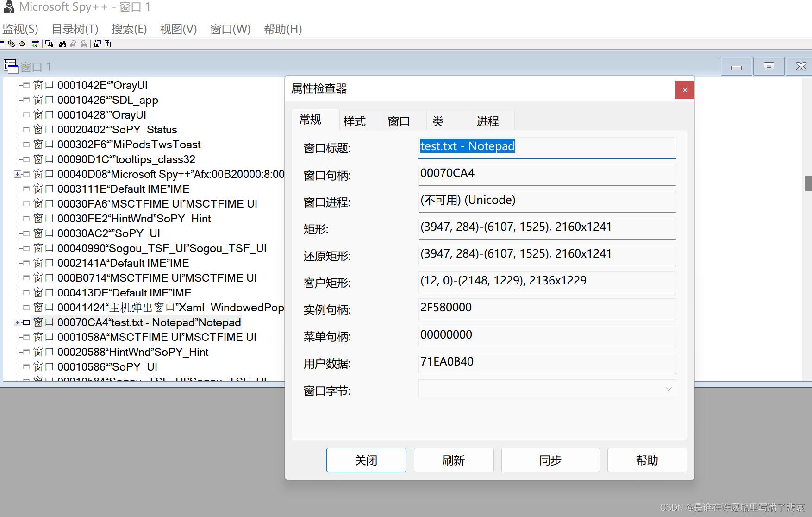Click the 关闭 button
Viewport: 812px width, 517px height.
tap(366, 460)
